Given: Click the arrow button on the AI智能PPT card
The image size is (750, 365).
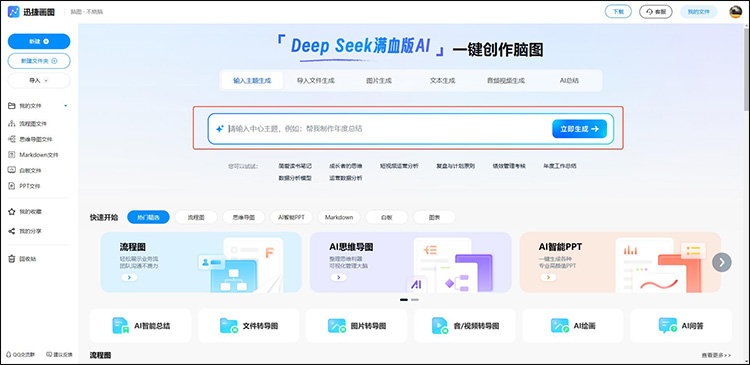Looking at the screenshot, I should [x=548, y=277].
